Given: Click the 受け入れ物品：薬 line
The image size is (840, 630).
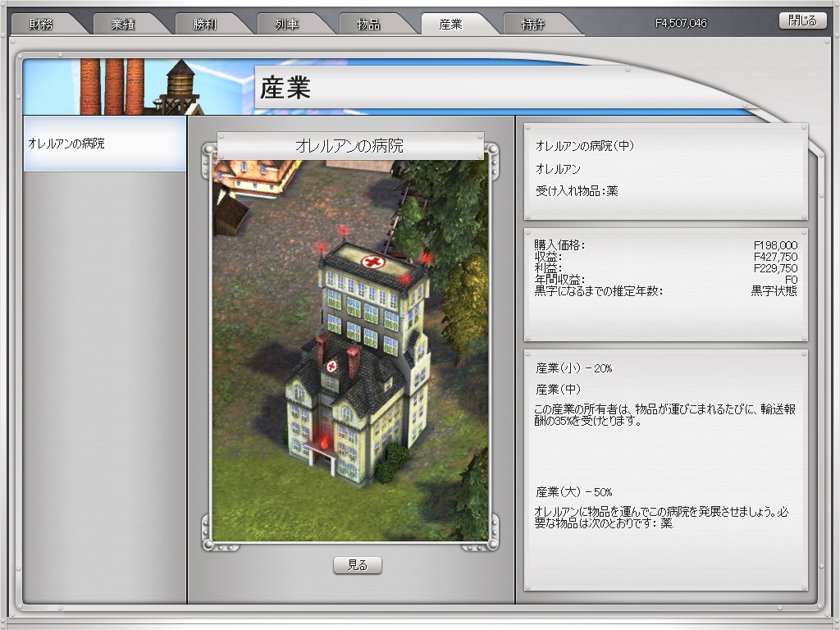Looking at the screenshot, I should [x=577, y=191].
